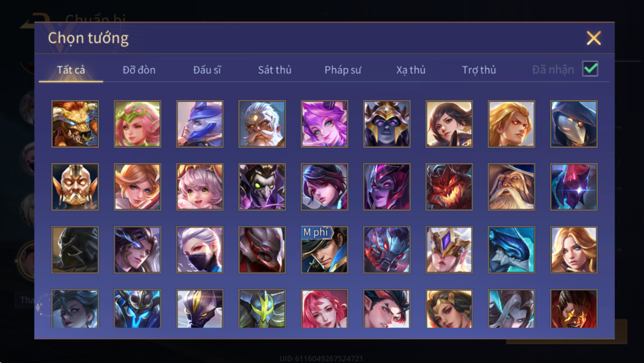Select the golden-masked pointy-eared hero

[75, 187]
